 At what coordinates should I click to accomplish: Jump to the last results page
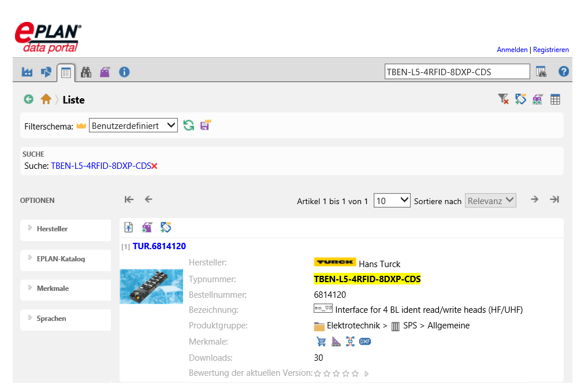554,199
